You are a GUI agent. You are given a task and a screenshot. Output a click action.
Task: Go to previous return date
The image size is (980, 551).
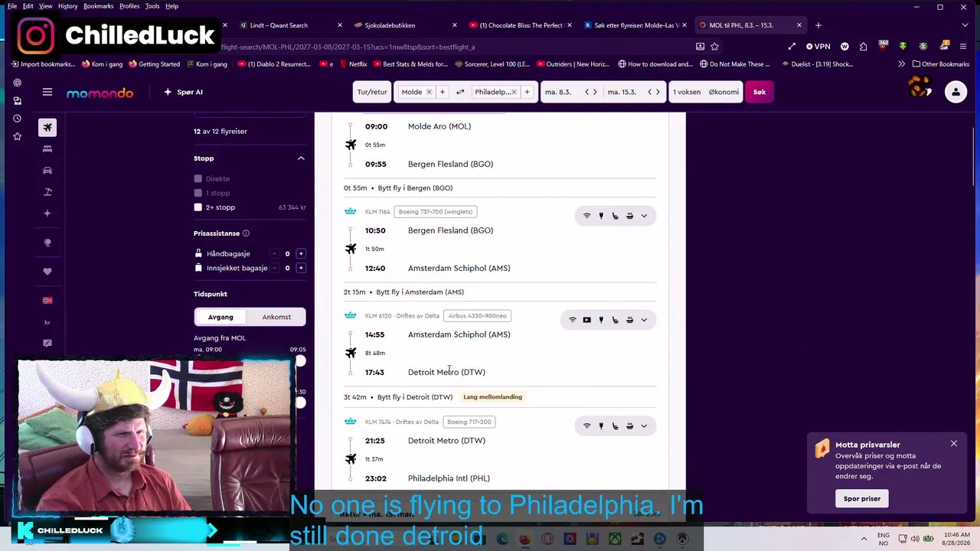point(650,92)
